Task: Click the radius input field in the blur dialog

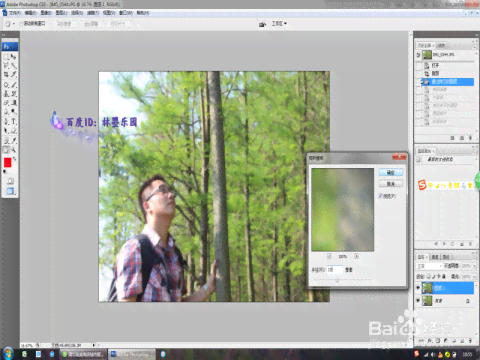Action: (x=335, y=269)
